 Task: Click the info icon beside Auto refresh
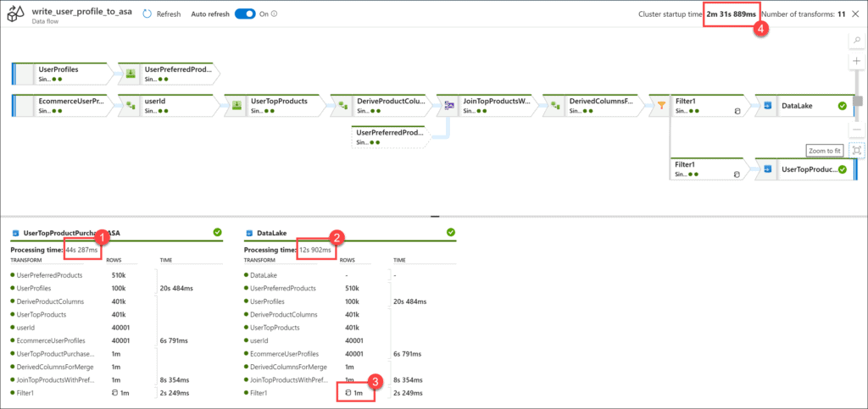[275, 14]
